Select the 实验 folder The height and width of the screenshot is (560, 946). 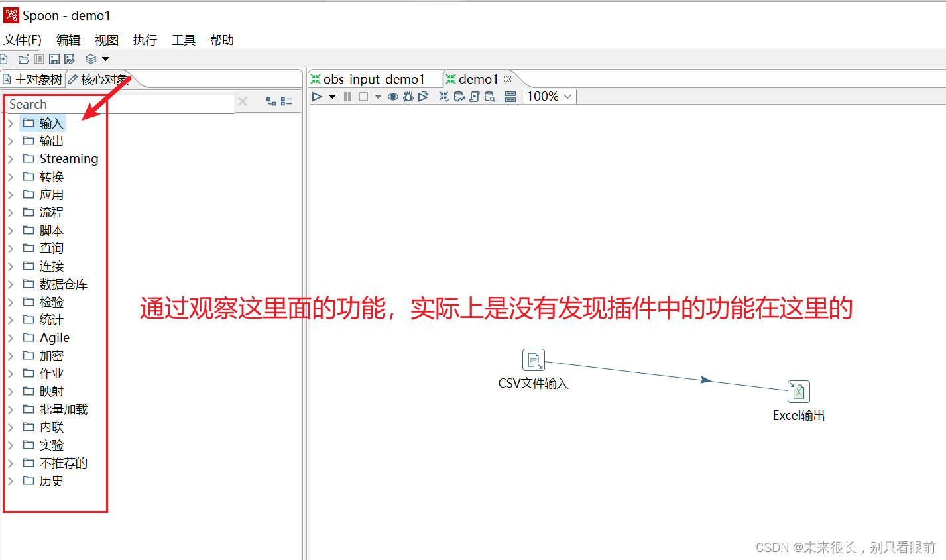43,445
